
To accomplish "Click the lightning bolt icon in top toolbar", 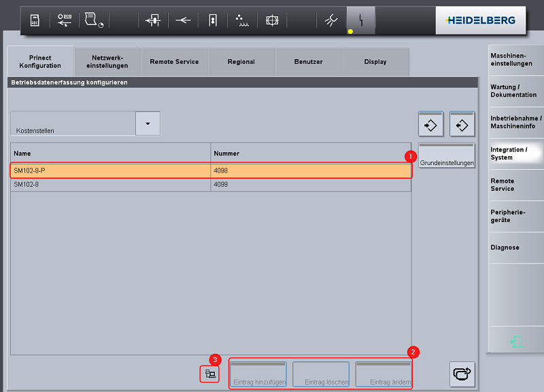I will click(361, 20).
